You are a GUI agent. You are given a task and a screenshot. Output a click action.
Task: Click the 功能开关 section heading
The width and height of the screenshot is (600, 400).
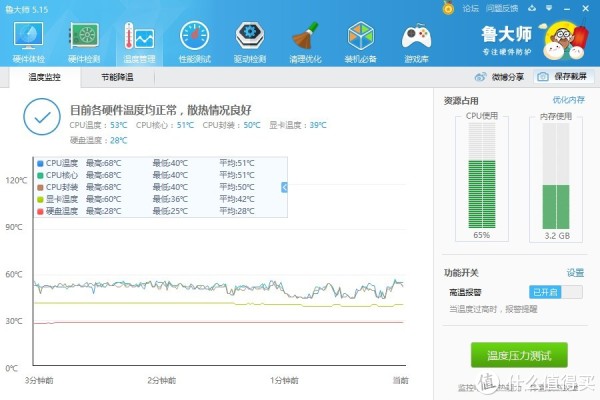[461, 273]
